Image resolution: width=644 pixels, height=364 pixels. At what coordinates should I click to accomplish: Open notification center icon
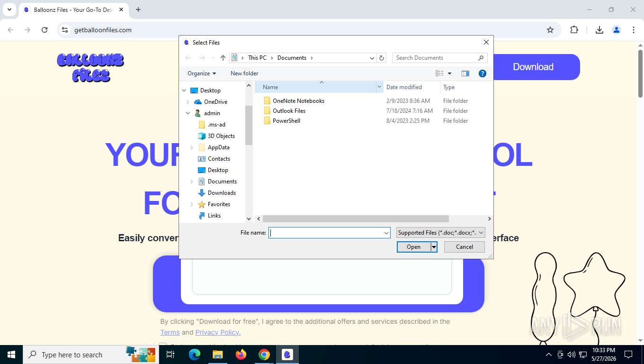628,355
